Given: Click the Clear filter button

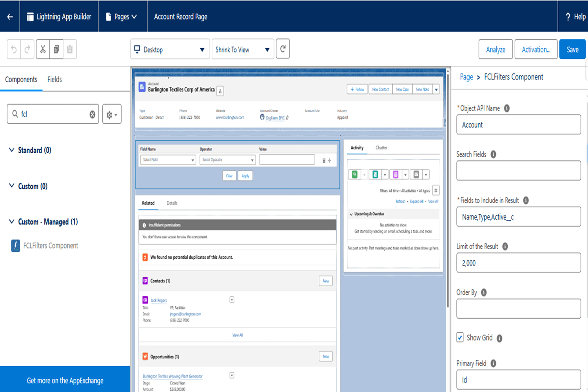Looking at the screenshot, I should (229, 176).
